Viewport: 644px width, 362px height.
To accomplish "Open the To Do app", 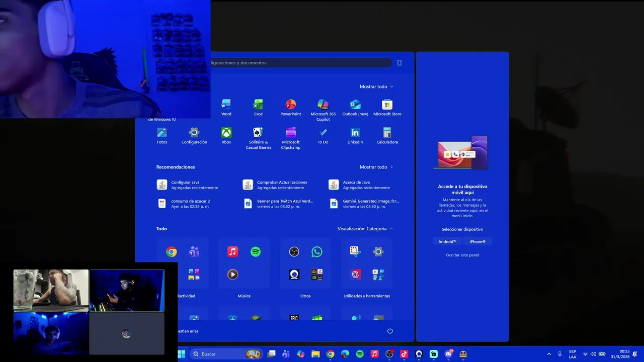I will point(323,136).
